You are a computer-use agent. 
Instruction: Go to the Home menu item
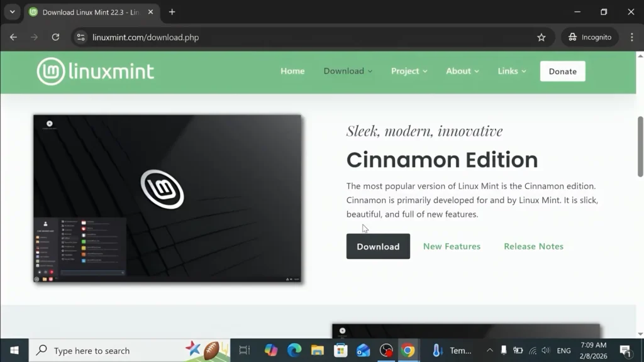click(292, 71)
